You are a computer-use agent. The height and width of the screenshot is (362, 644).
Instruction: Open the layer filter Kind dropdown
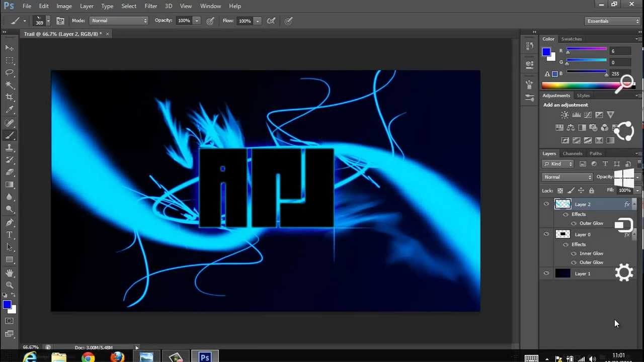[558, 164]
